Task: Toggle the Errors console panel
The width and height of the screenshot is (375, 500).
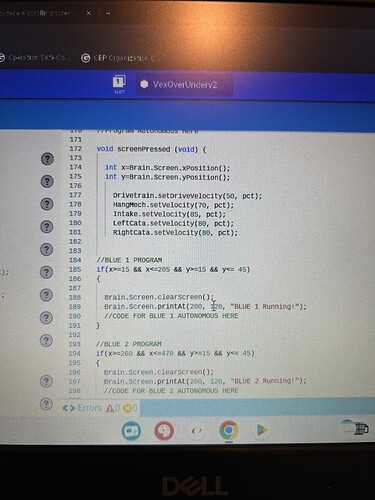Action: click(x=83, y=408)
